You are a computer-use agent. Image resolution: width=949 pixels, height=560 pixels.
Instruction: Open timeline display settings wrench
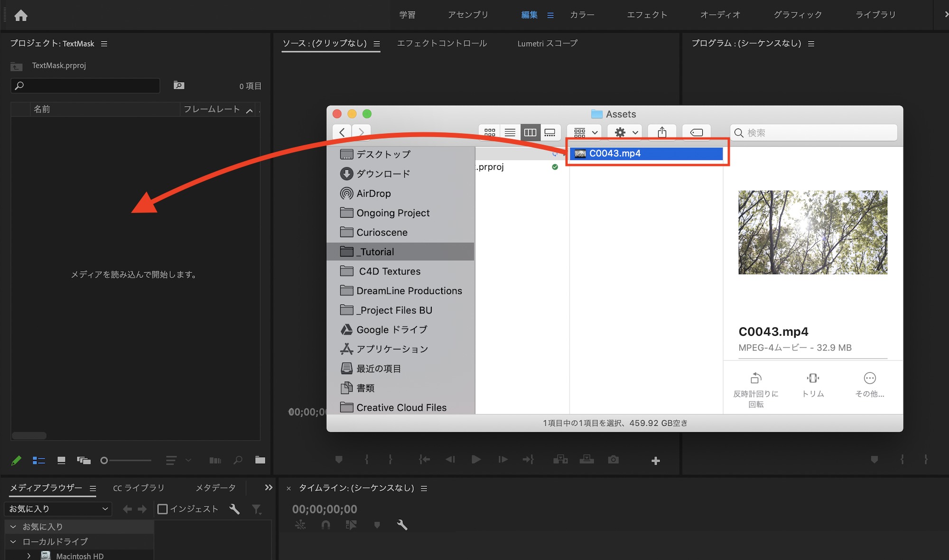click(402, 524)
